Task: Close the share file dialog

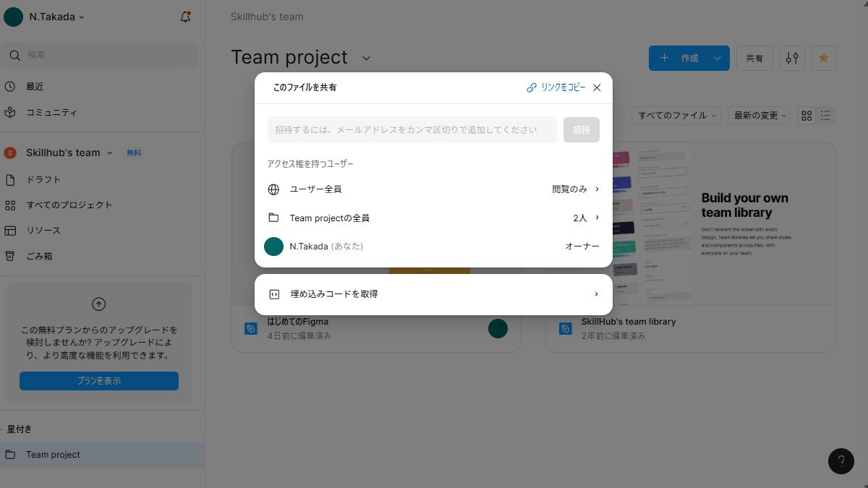Action: click(x=597, y=87)
